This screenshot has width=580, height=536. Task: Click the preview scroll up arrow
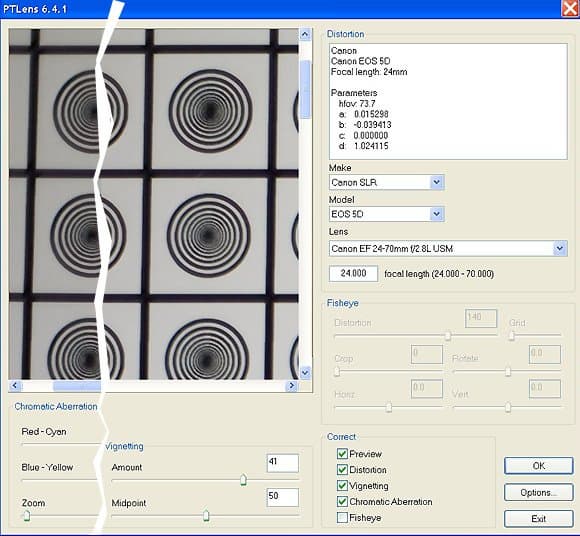(x=305, y=35)
